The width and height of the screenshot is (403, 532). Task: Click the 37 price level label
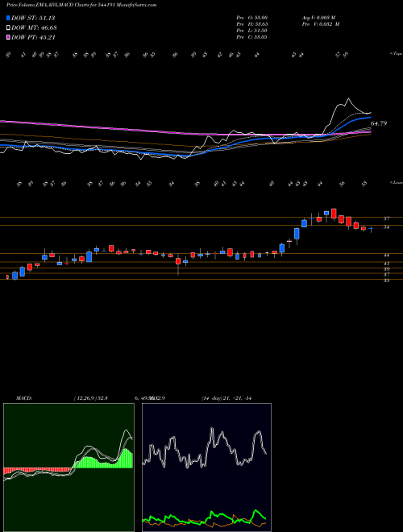pos(386,275)
